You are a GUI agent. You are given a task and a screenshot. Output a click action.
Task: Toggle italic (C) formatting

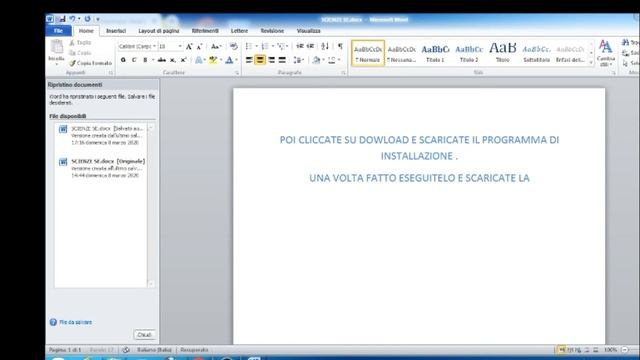click(134, 60)
